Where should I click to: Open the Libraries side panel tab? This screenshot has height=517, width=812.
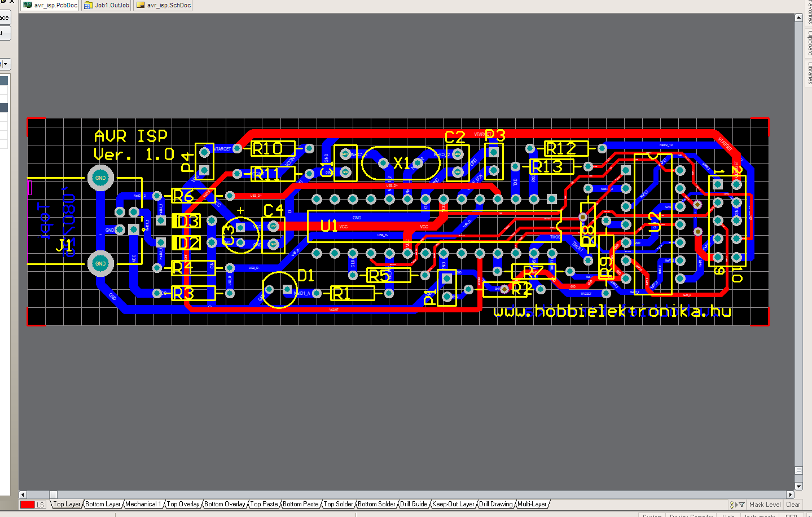click(x=809, y=72)
